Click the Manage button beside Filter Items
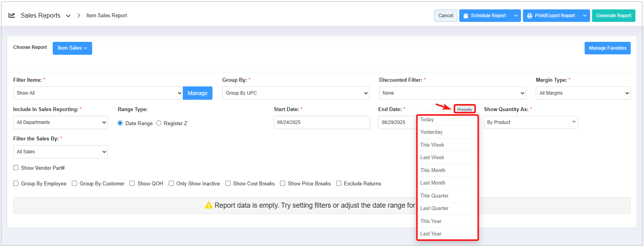The image size is (644, 246). (198, 93)
